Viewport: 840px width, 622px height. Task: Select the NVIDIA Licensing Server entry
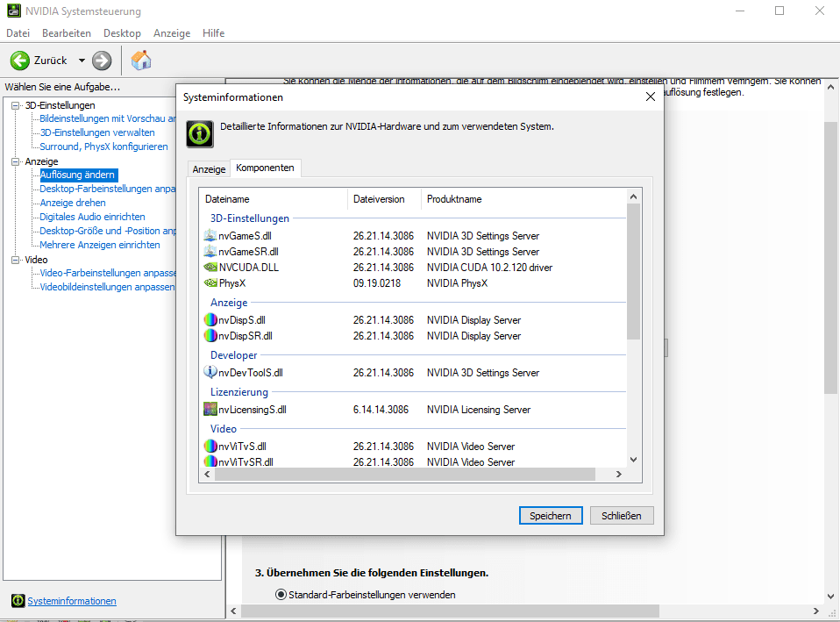(479, 409)
